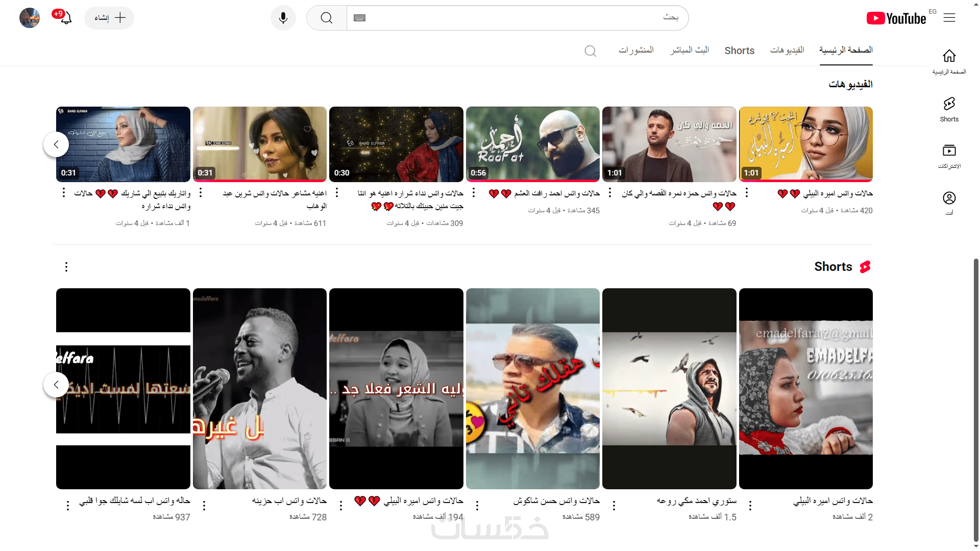Switch to the Shorts channel tab

[x=739, y=51]
